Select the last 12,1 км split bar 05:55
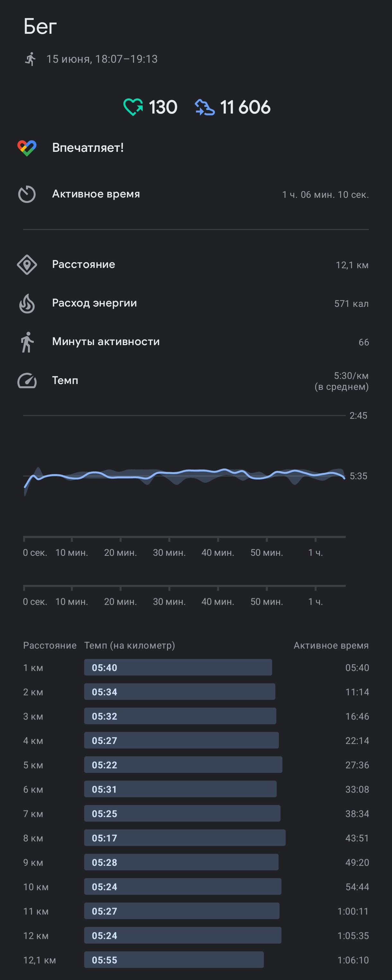This screenshot has height=980, width=392. [x=174, y=959]
